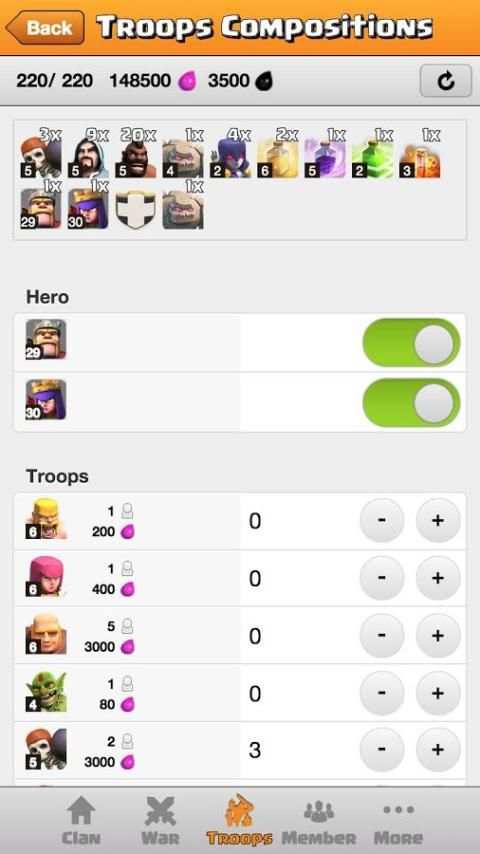The height and width of the screenshot is (854, 480).
Task: Go back using the Back button
Action: click(x=45, y=27)
